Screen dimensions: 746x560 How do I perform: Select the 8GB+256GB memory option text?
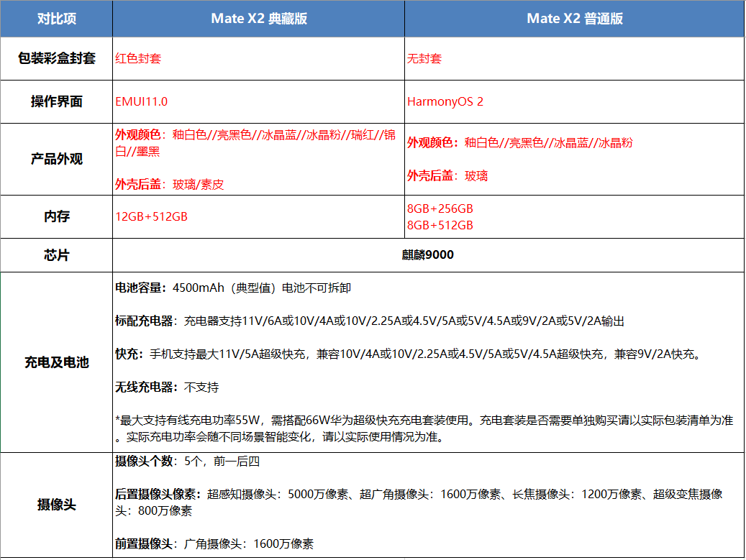[x=440, y=208]
